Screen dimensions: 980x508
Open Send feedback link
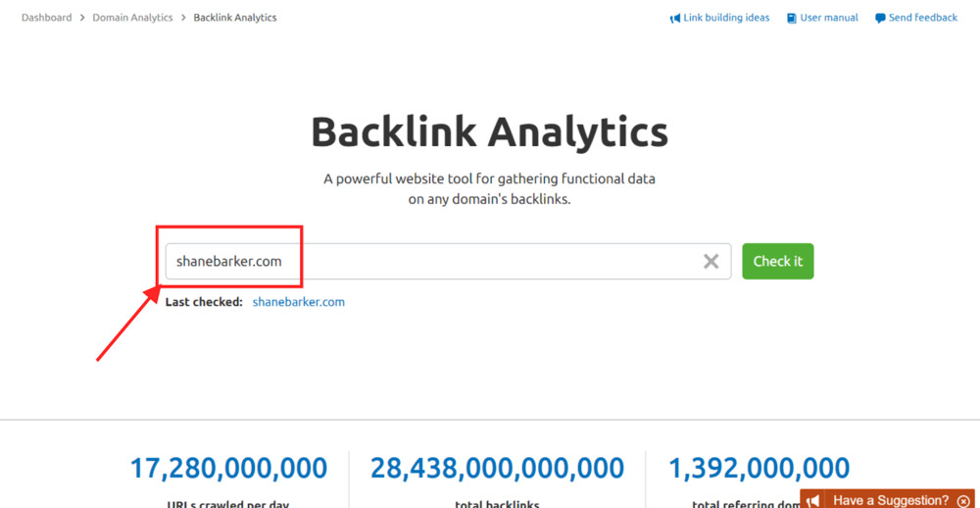tap(923, 18)
